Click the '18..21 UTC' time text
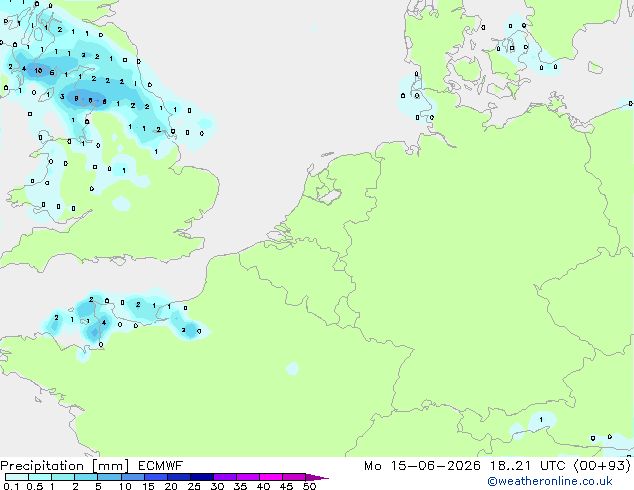 (527, 466)
